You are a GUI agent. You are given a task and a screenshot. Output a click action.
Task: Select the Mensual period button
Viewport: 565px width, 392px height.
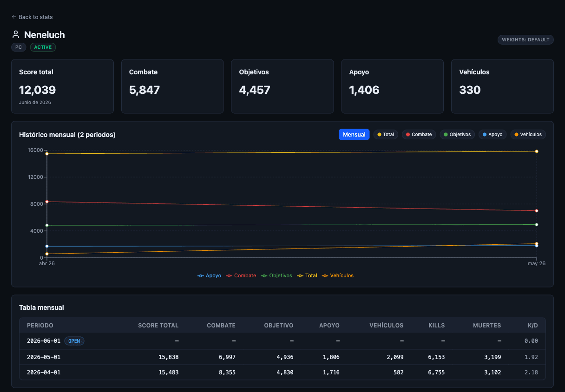354,134
